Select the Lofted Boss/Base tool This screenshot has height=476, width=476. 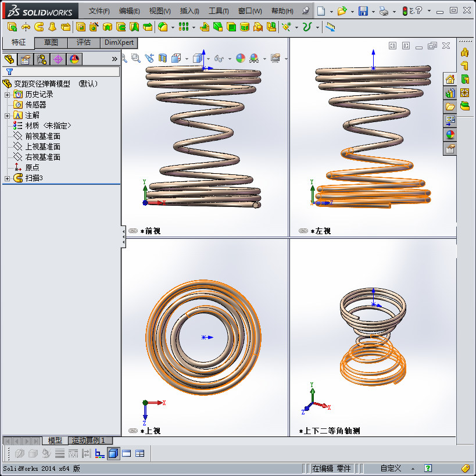[52, 27]
